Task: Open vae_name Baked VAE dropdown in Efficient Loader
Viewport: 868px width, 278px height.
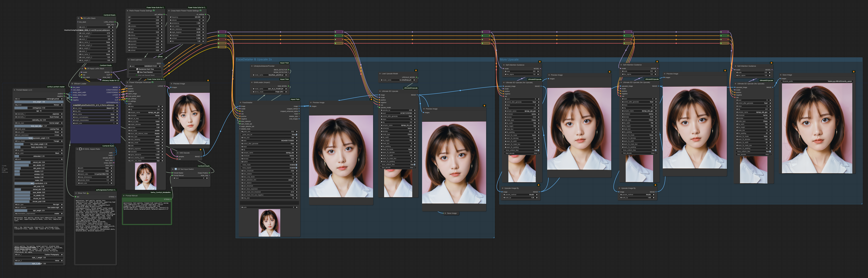Action: [x=95, y=108]
